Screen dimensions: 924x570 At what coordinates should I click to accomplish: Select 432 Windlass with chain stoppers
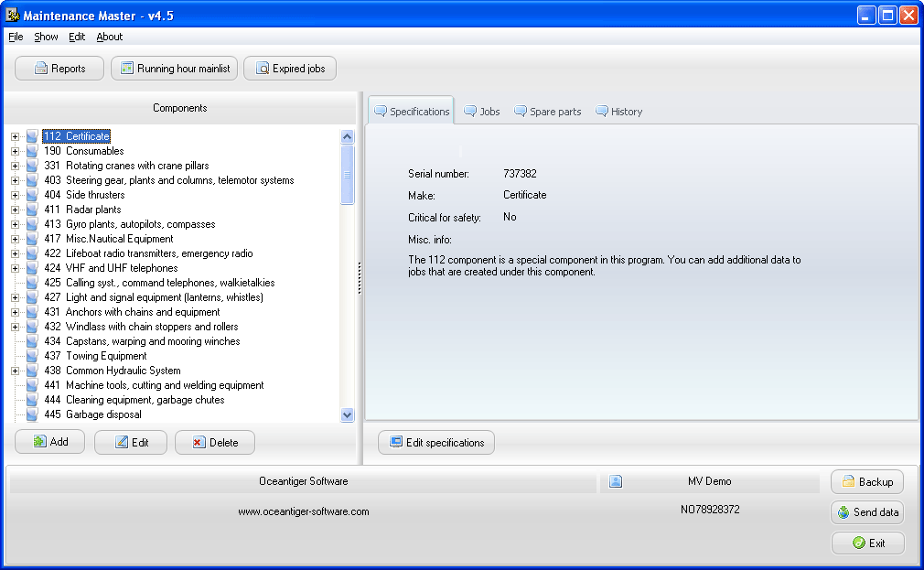142,327
